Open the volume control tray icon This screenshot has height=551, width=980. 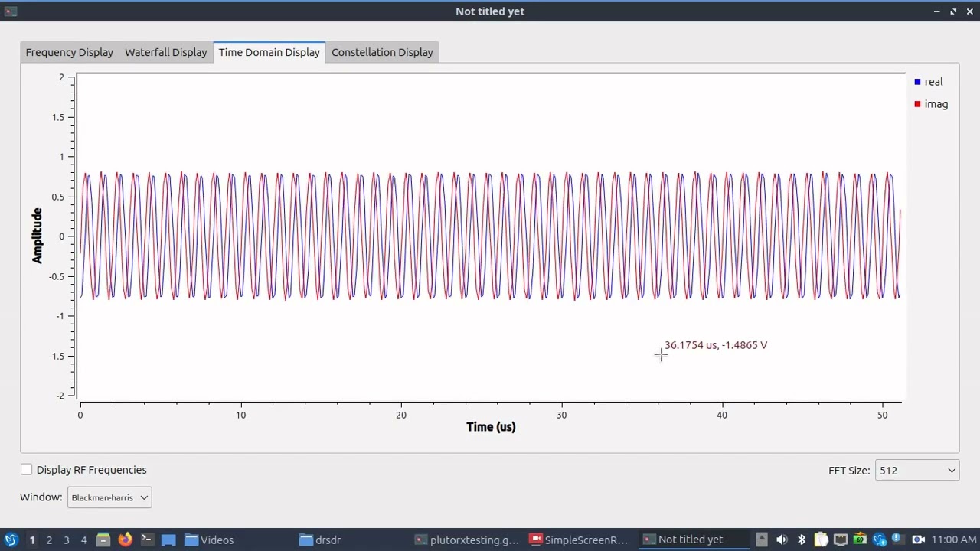[782, 540]
